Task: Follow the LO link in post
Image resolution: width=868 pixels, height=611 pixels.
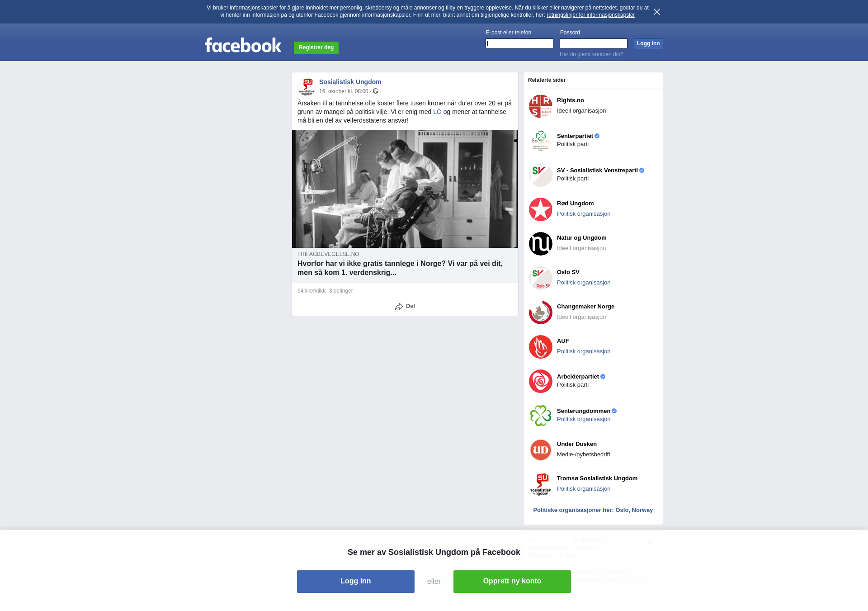Action: [437, 112]
